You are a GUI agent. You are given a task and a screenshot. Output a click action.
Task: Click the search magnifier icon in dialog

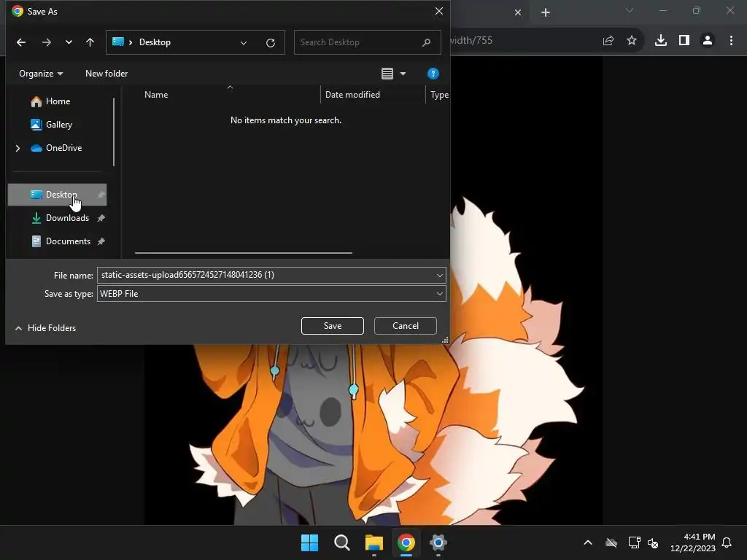[426, 42]
